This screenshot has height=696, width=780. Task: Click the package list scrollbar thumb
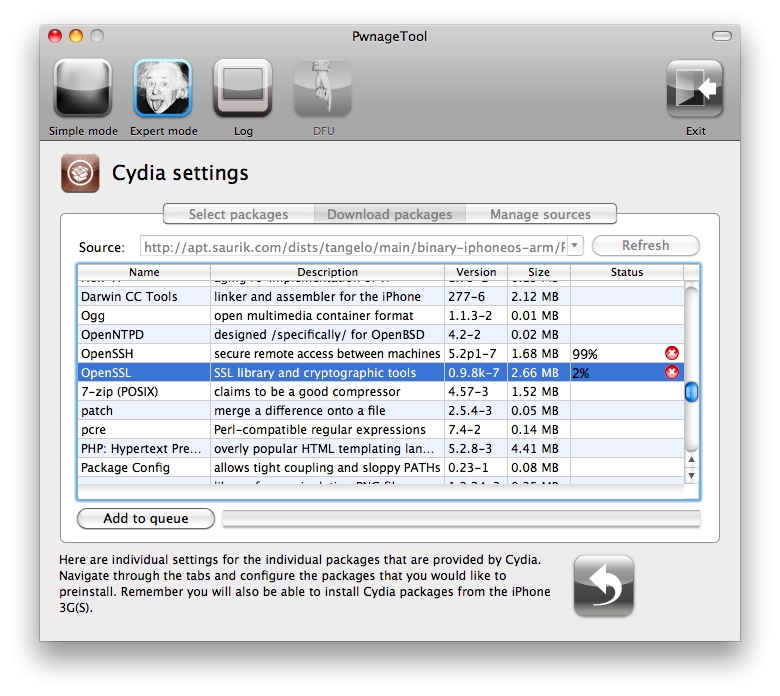pyautogui.click(x=691, y=392)
